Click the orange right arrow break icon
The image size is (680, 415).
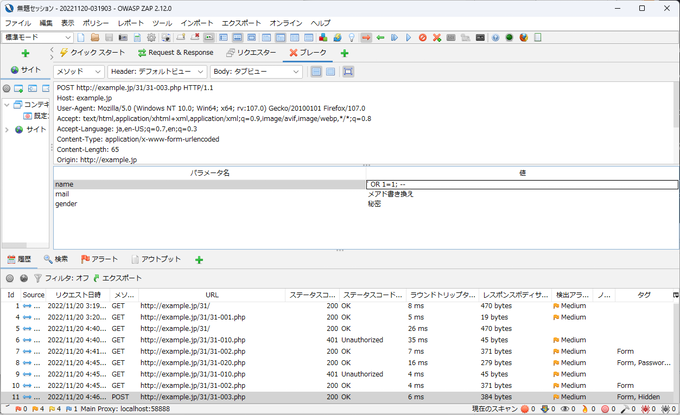366,38
